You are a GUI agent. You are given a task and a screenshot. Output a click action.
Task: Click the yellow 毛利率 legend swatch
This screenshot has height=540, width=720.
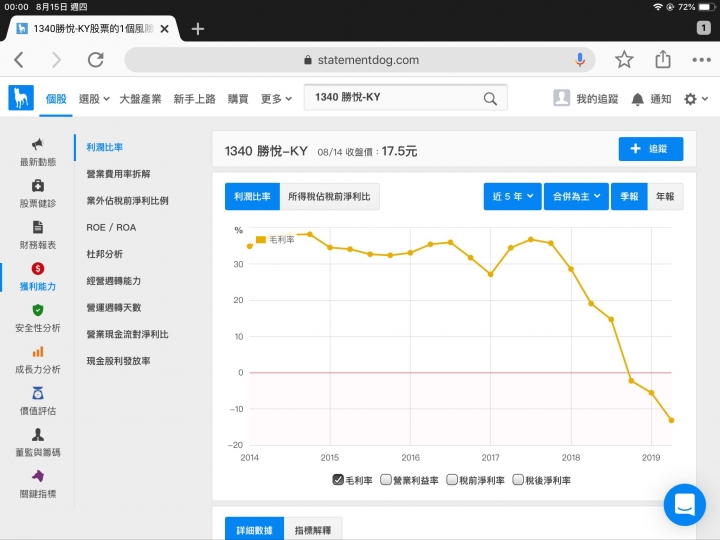(260, 240)
